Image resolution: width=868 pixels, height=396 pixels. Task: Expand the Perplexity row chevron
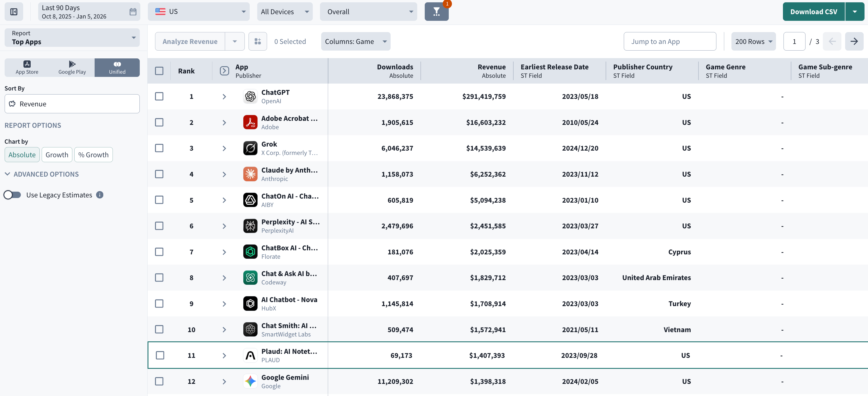tap(224, 226)
